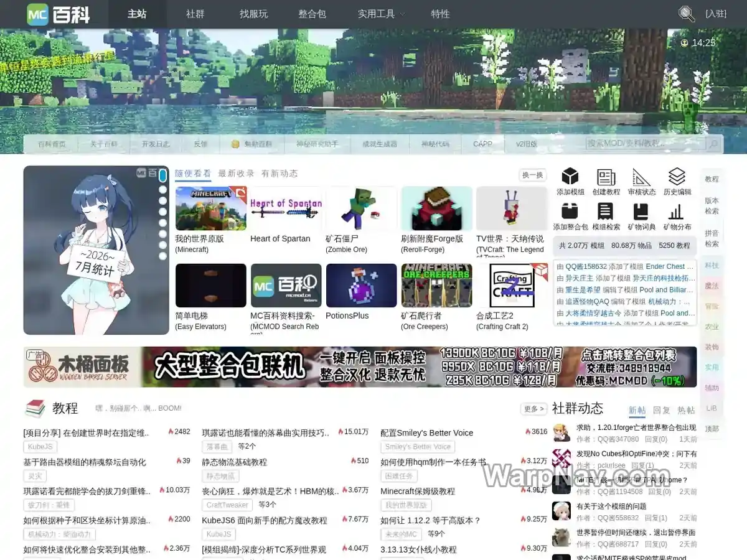Switch to 有新动态 tab
The image size is (747, 560).
point(280,174)
